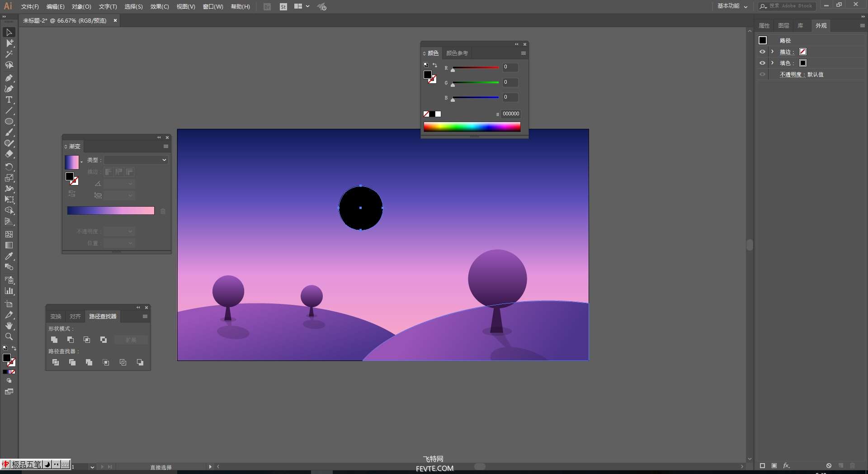This screenshot has height=474, width=868.
Task: Select the Eraser tool
Action: pyautogui.click(x=9, y=154)
